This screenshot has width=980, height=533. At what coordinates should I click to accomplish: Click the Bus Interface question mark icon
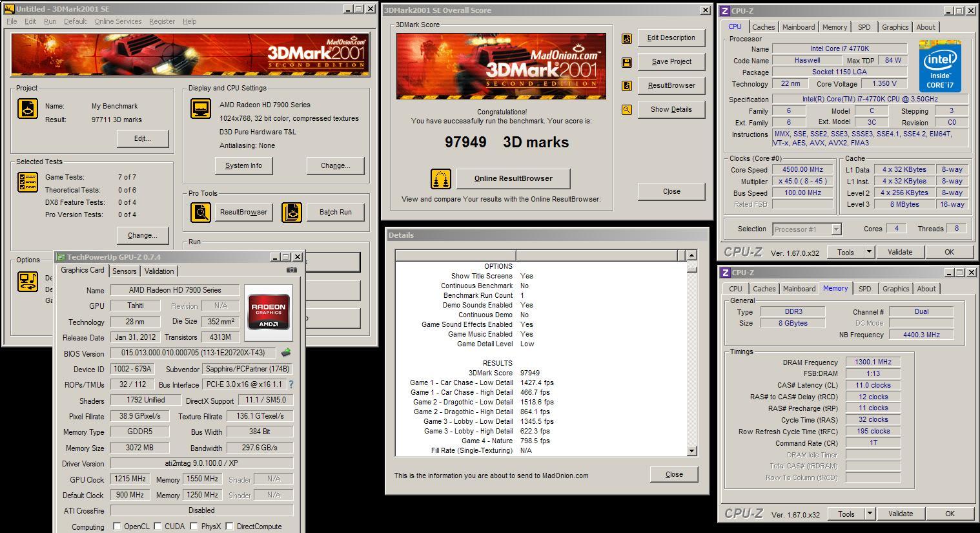291,384
